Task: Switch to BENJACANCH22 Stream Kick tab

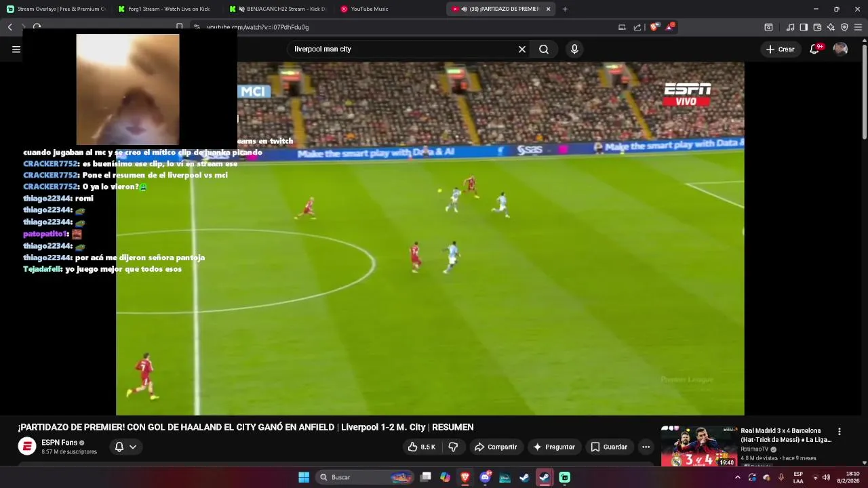Action: 277,9
